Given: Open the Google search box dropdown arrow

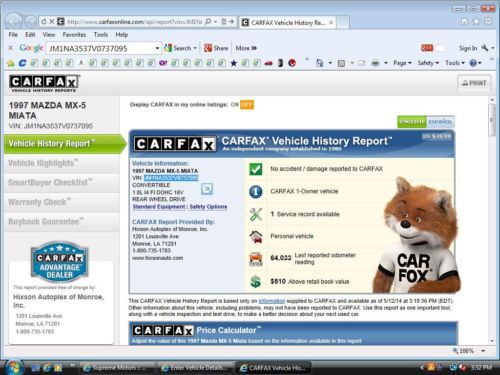Looking at the screenshot, I should point(157,48).
